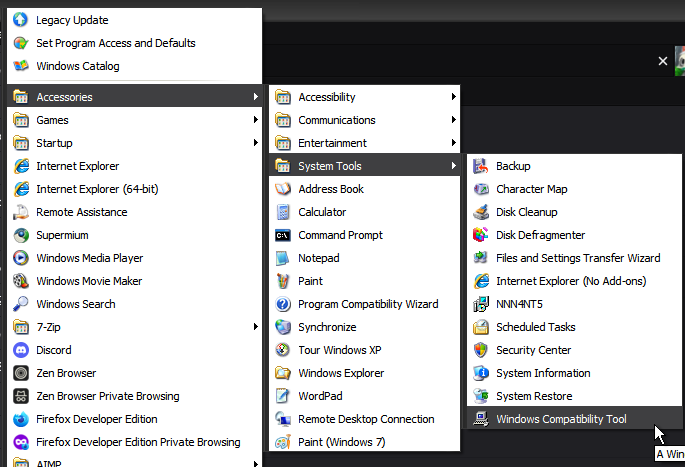Expand the Accessibility submenu arrow
The width and height of the screenshot is (685, 467).
click(453, 97)
